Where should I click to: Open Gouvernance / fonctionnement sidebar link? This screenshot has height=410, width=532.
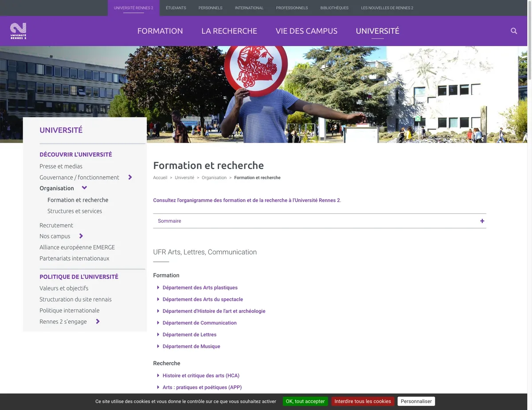[x=79, y=177]
